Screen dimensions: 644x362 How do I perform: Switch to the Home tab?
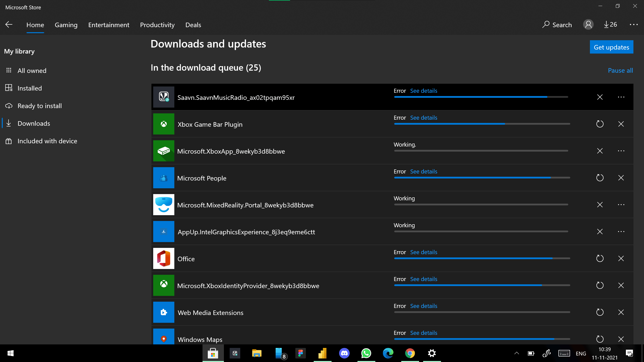(35, 25)
